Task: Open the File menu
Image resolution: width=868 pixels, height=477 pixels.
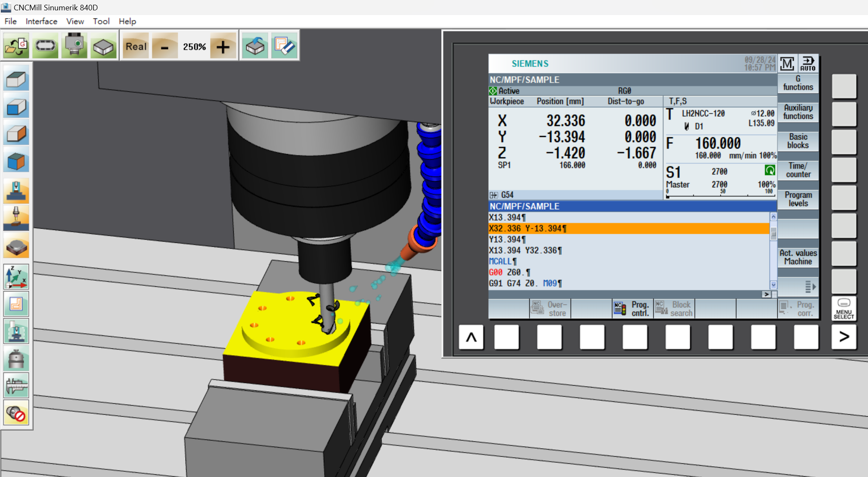Action: pos(10,21)
